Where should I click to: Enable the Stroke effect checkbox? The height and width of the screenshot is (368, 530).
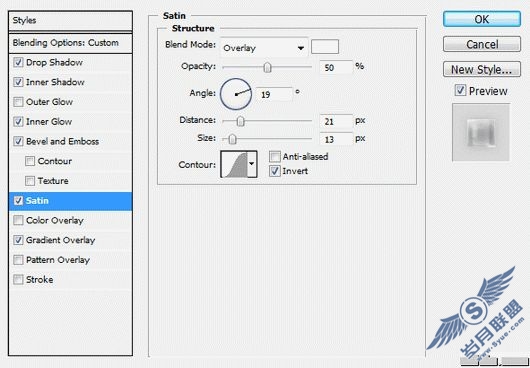18,280
